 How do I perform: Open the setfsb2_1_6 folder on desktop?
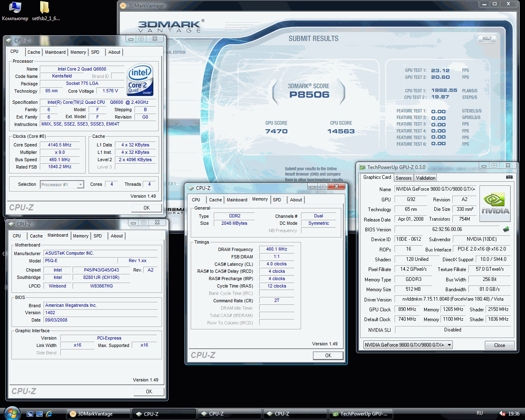[x=46, y=11]
